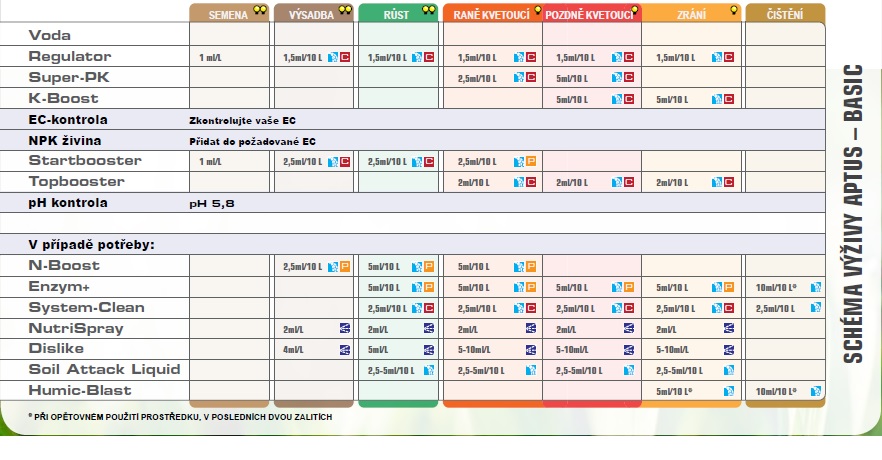Click the blue watering icon in Regulator row under Růst
882x460 pixels.
tap(417, 57)
